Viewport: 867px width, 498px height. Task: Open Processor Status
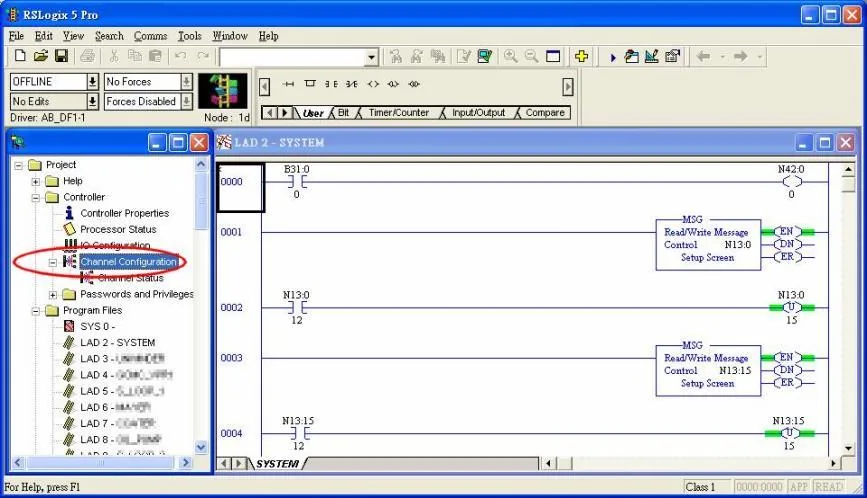coord(118,229)
